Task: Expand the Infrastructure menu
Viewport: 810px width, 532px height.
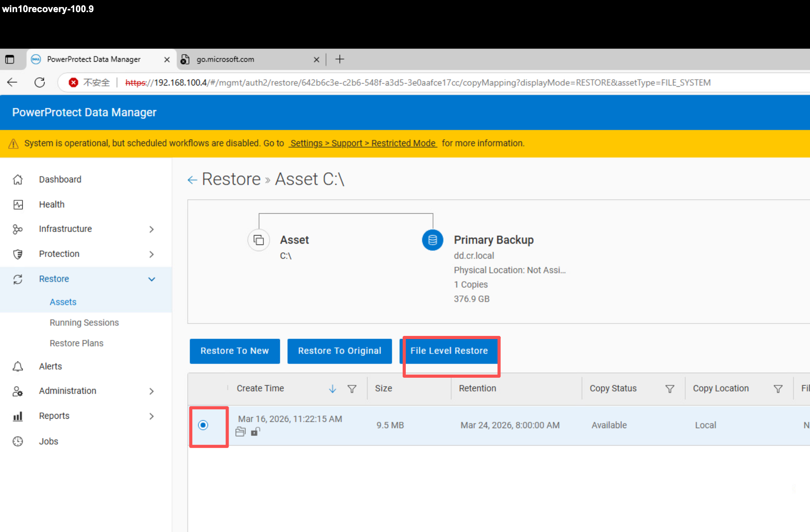Action: (152, 229)
